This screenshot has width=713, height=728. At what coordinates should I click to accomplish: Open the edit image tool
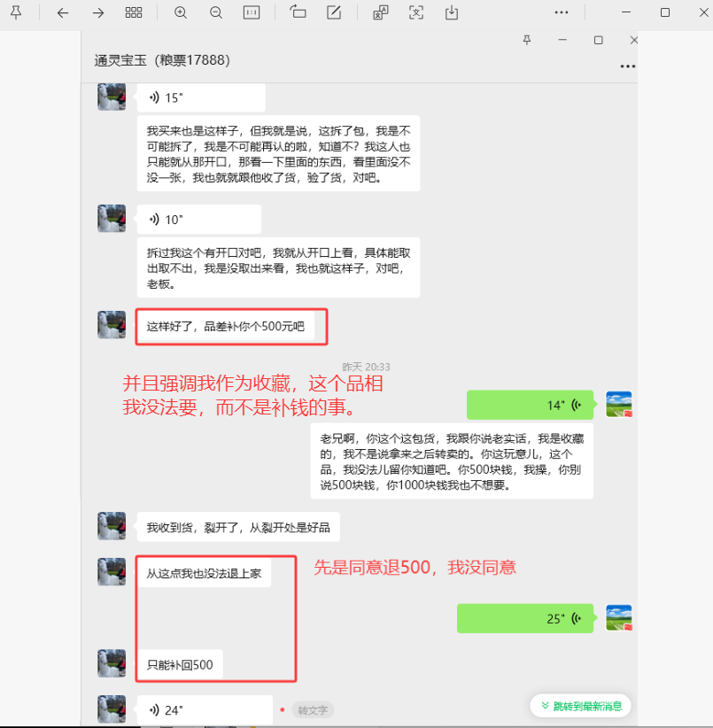pyautogui.click(x=334, y=12)
